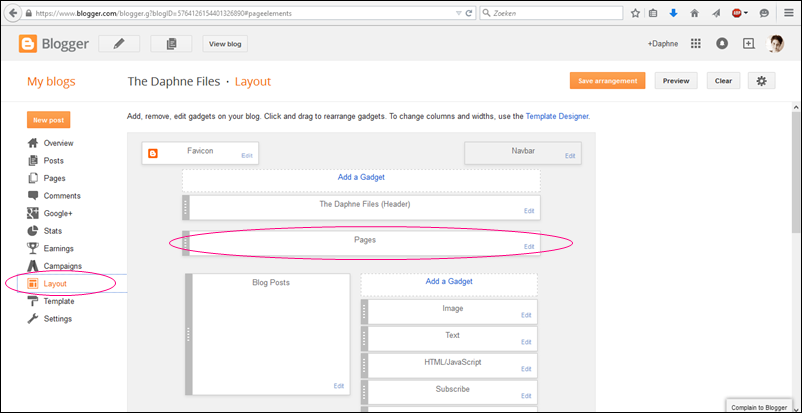The width and height of the screenshot is (802, 413).
Task: Edit the Blog Posts gadget
Action: [339, 386]
